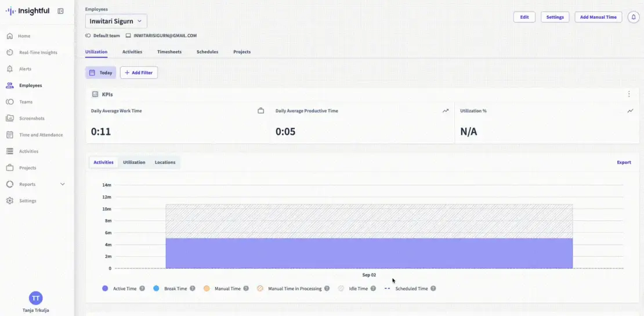Click help icon next to Manual Time
Viewport: 644px width, 316px height.
pyautogui.click(x=246, y=289)
